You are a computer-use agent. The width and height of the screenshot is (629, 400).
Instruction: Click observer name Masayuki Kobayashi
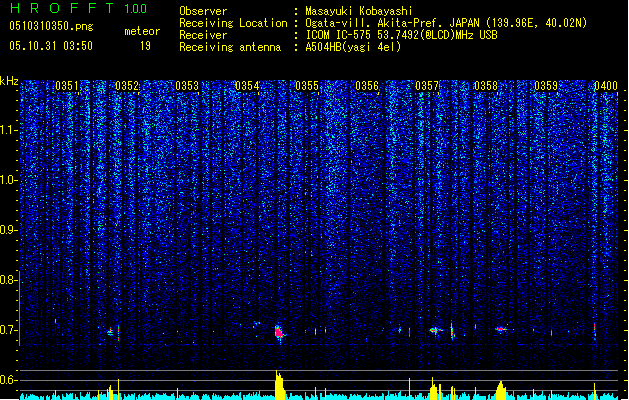click(x=359, y=11)
